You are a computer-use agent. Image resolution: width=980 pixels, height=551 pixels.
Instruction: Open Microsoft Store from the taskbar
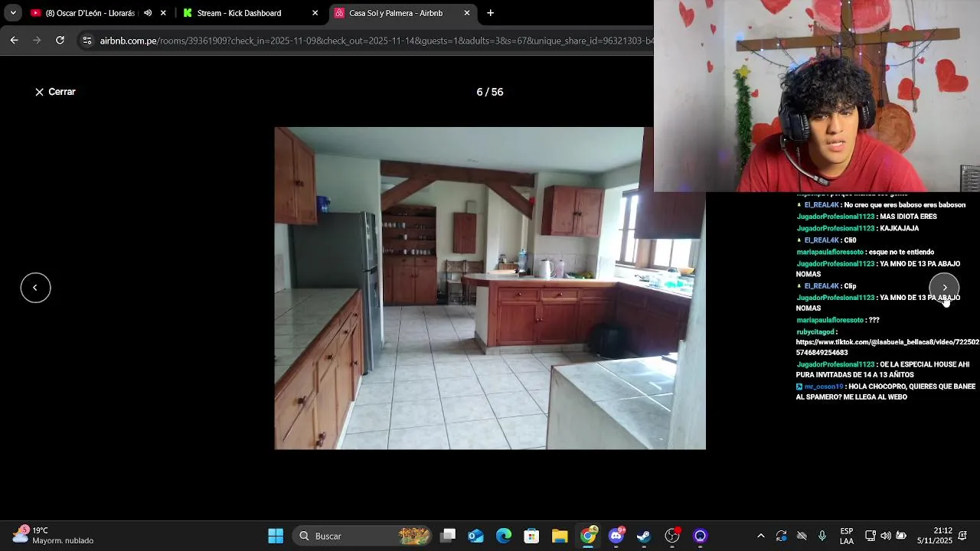coord(531,536)
